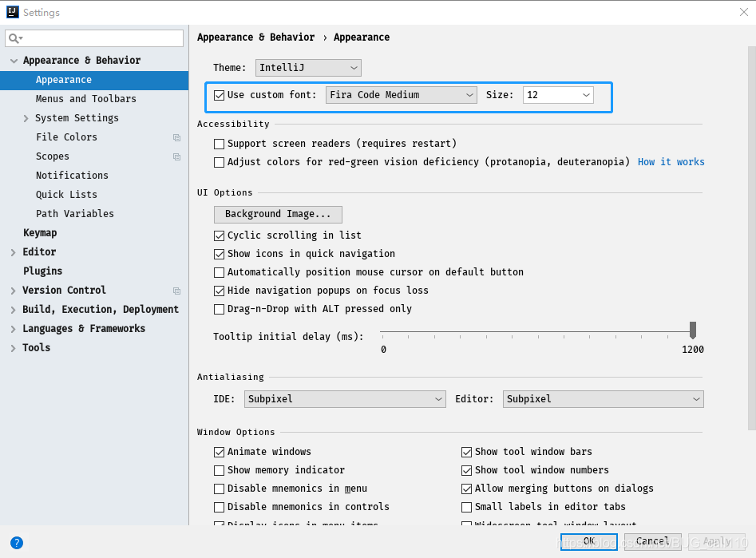Select Plugins in the settings sidebar
756x558 pixels.
[x=44, y=271]
